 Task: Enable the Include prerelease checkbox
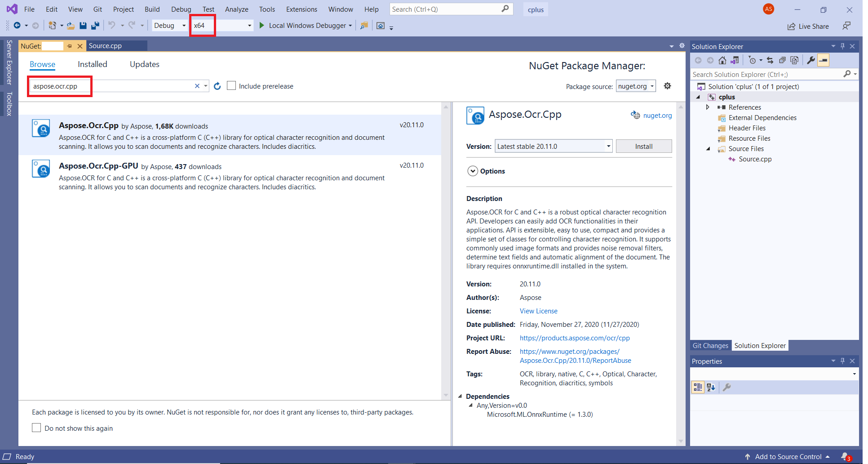231,85
